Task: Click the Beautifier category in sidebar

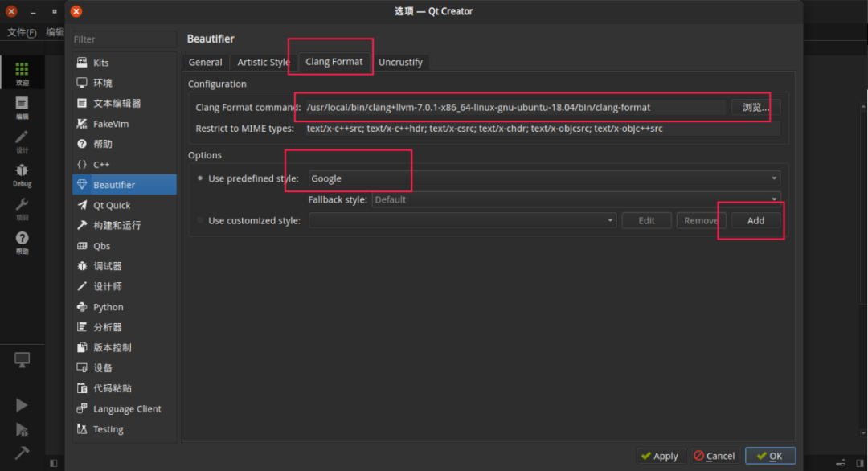Action: (125, 185)
